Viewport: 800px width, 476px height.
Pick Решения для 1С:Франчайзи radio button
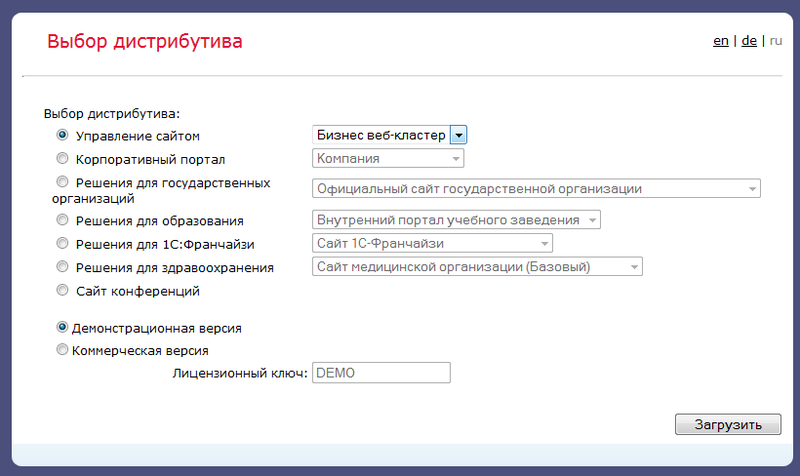(62, 243)
